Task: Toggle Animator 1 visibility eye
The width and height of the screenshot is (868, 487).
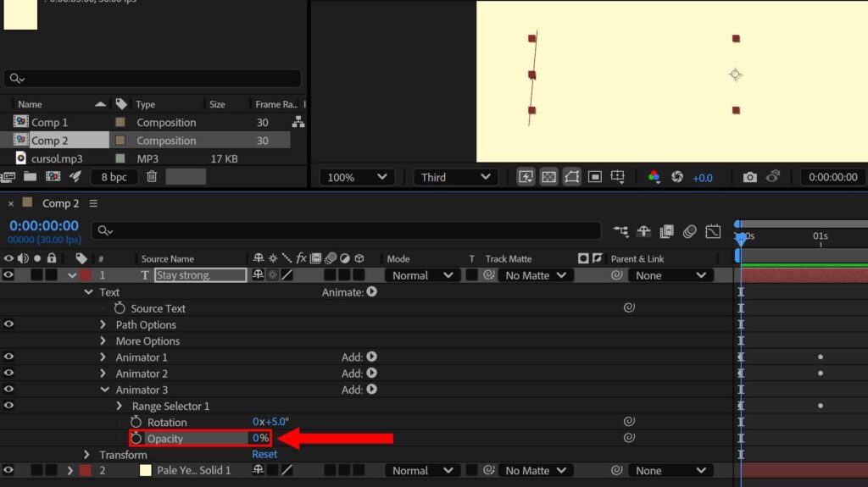Action: click(x=8, y=357)
